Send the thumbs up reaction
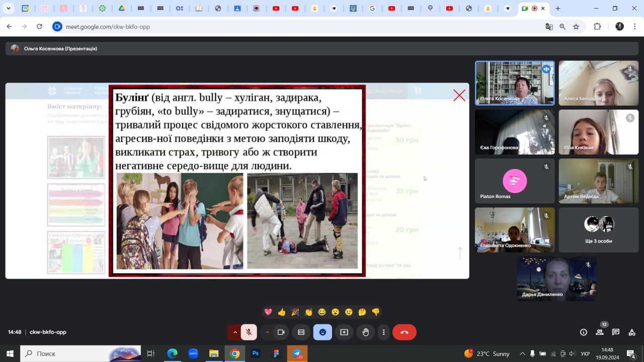 point(282,312)
